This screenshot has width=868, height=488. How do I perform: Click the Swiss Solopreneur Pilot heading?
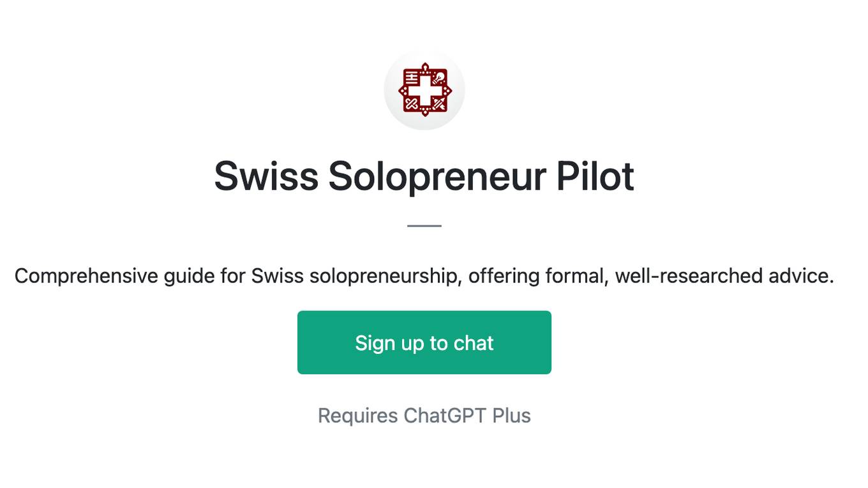pyautogui.click(x=424, y=176)
